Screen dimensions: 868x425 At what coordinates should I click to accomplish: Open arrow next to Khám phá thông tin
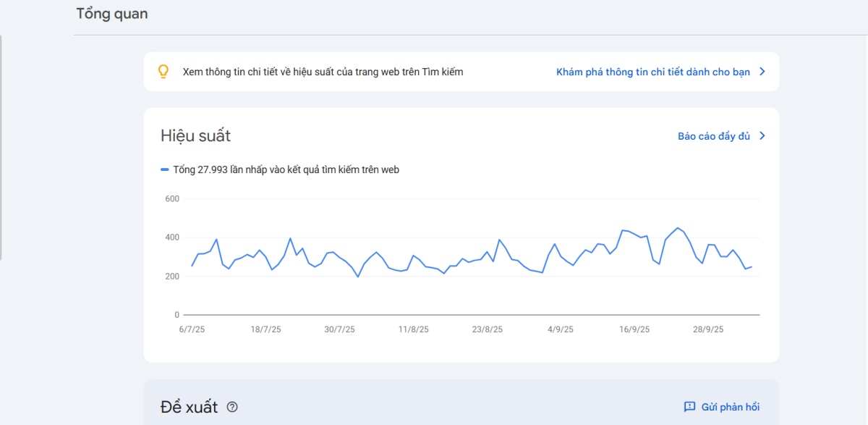pyautogui.click(x=762, y=72)
